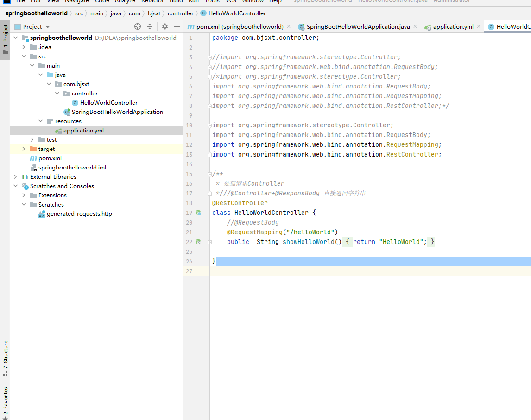
Task: Collapse the controller package arrow
Action: [x=57, y=93]
